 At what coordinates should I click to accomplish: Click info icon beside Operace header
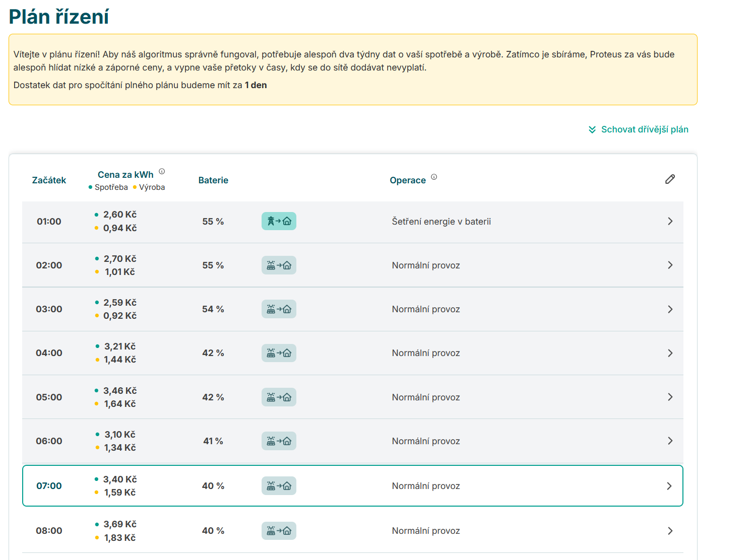(x=434, y=177)
